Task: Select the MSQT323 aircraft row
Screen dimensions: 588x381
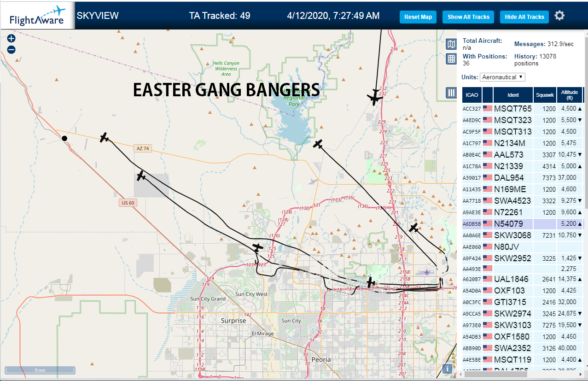Action: pos(523,120)
